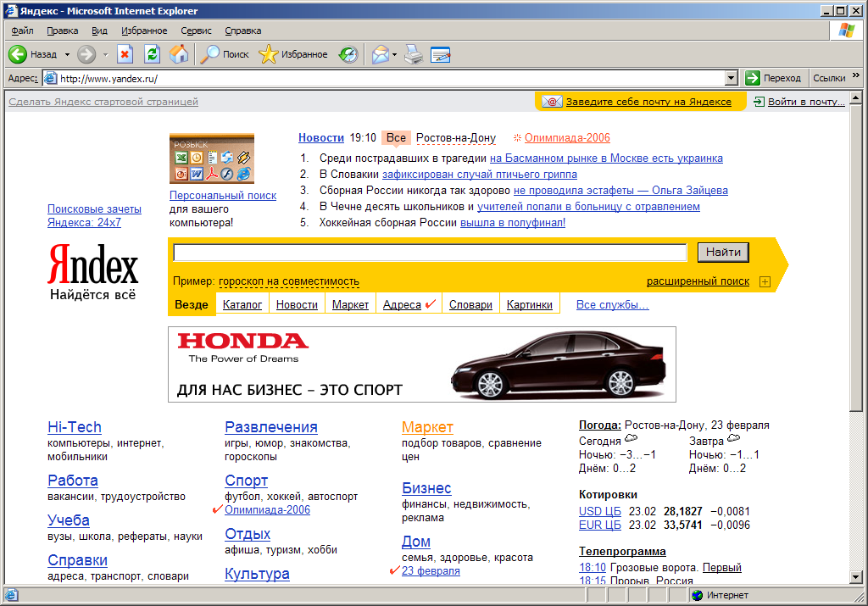
Task: Click the Windows flag logo throbber
Action: 847,31
